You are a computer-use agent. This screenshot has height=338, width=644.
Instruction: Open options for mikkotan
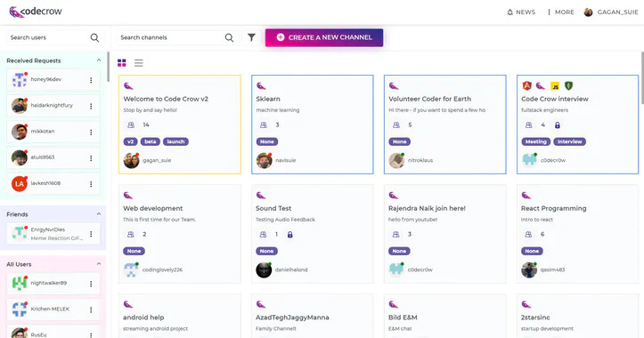(91, 132)
